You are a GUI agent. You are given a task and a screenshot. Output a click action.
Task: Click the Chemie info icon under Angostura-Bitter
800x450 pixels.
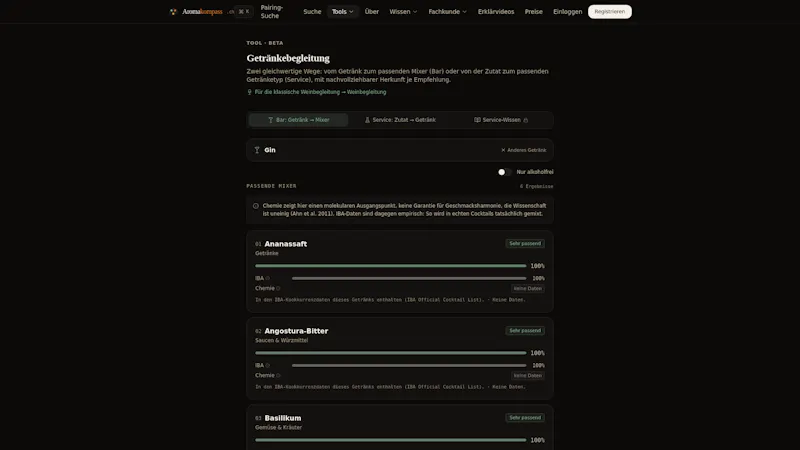278,376
